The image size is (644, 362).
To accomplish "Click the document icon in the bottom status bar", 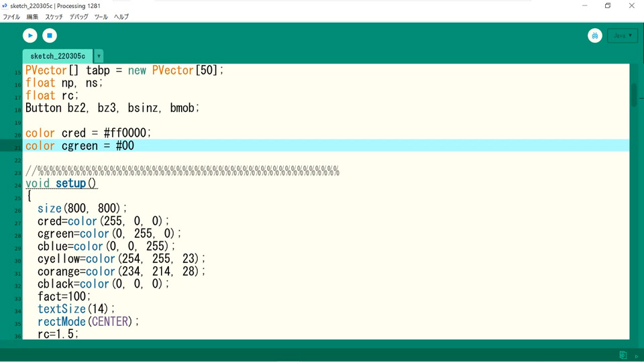I will 623,355.
